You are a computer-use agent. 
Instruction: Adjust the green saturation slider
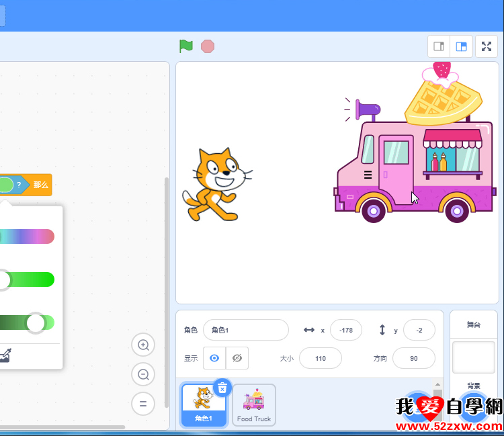tap(27, 279)
